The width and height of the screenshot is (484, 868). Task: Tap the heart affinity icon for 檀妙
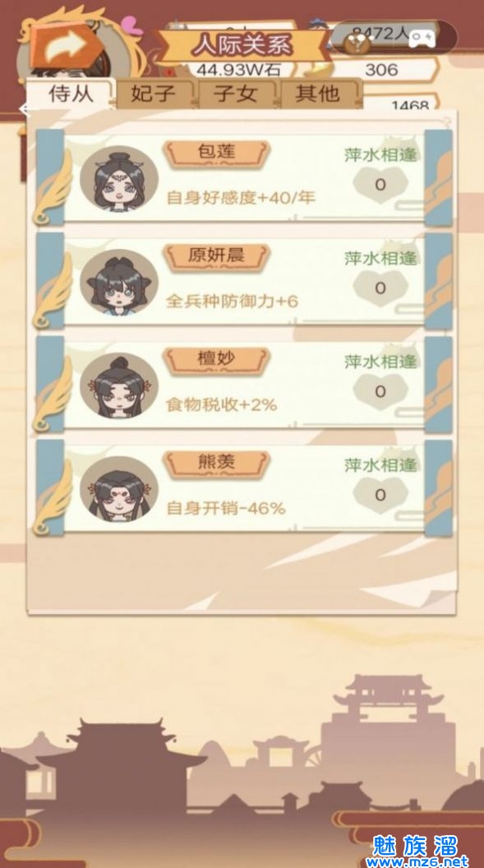point(380,391)
